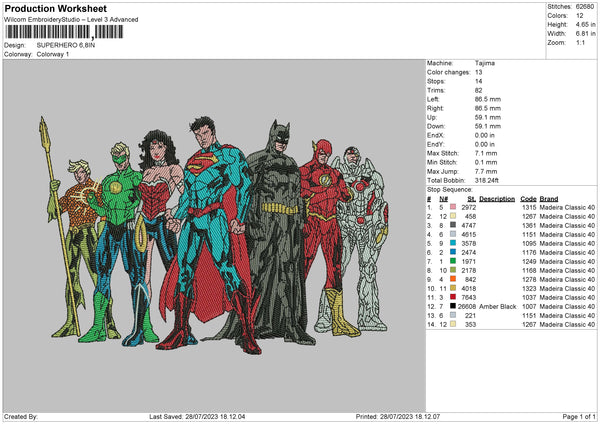Click the 'EndX:' label
Image resolution: width=600 pixels, height=424 pixels.
click(x=435, y=135)
